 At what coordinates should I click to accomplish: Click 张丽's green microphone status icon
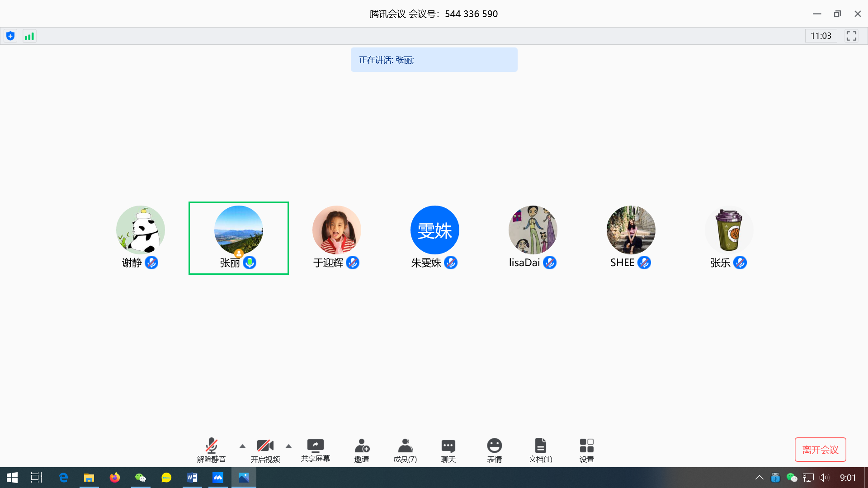[250, 263]
